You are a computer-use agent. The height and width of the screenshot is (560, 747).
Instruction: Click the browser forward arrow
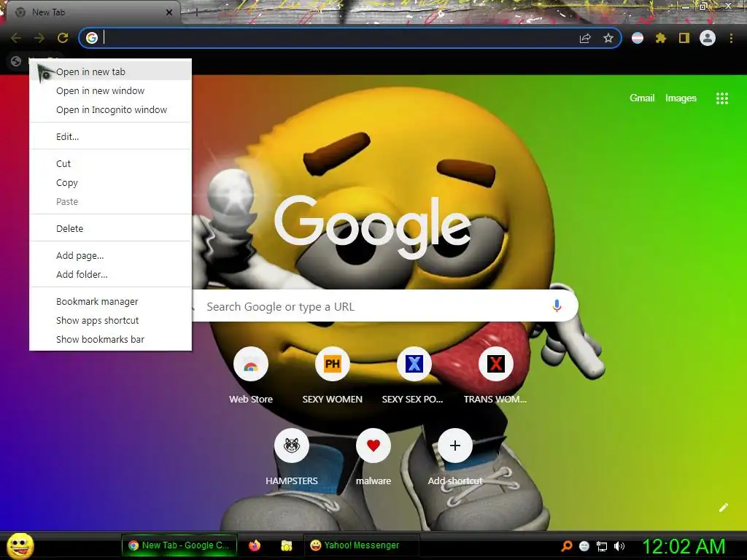[x=39, y=38]
